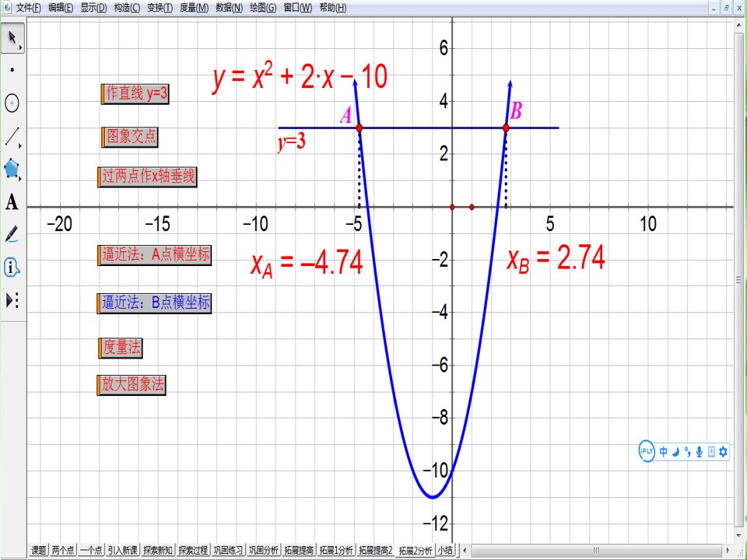
Task: Switch to the 小结 page tab
Action: point(445,550)
